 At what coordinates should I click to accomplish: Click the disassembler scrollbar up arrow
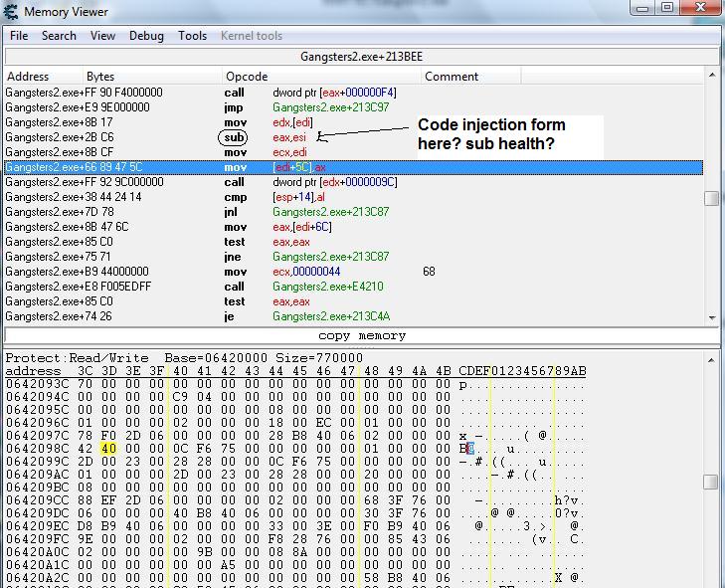[711, 76]
